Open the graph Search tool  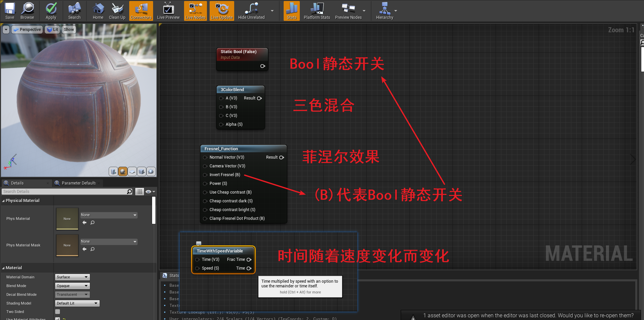(74, 10)
